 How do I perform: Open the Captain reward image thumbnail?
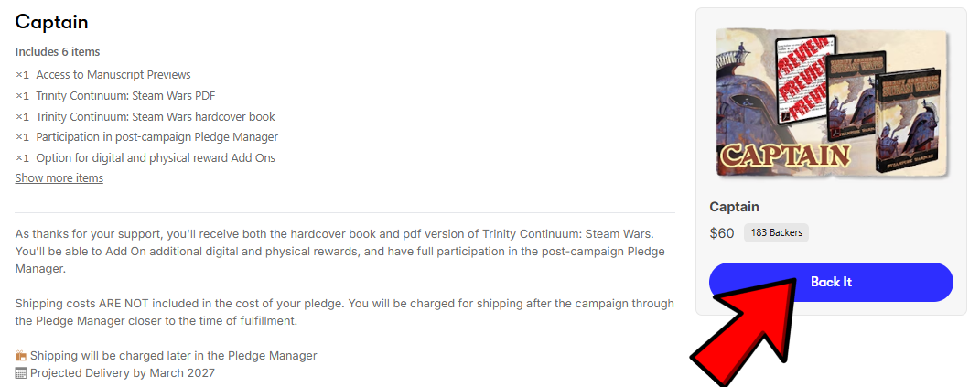coord(831,102)
